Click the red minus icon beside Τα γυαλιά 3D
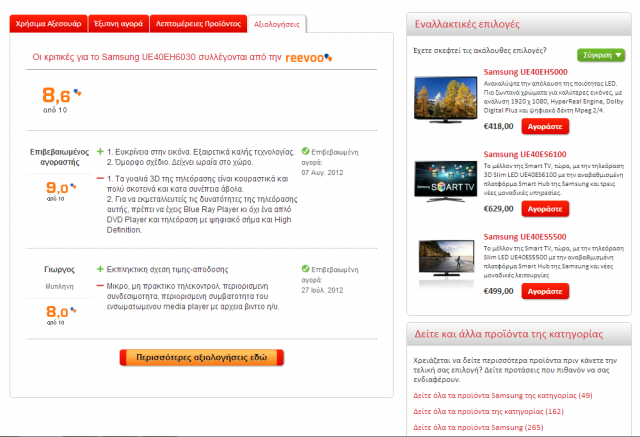 pyautogui.click(x=100, y=178)
